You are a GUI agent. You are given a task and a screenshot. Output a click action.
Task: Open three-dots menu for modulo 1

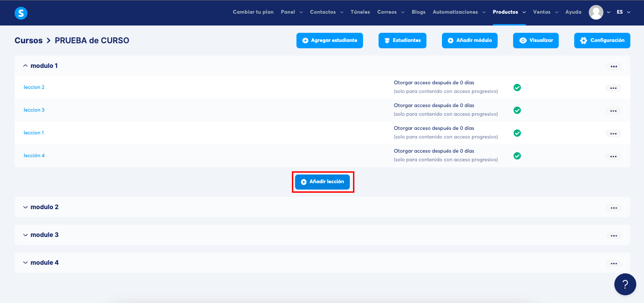[x=613, y=67]
